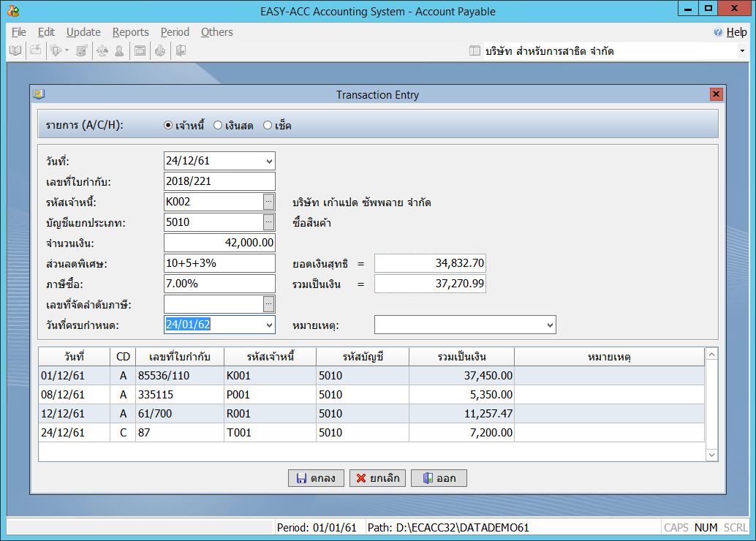
Task: Open the Help icon at top right
Action: [718, 32]
